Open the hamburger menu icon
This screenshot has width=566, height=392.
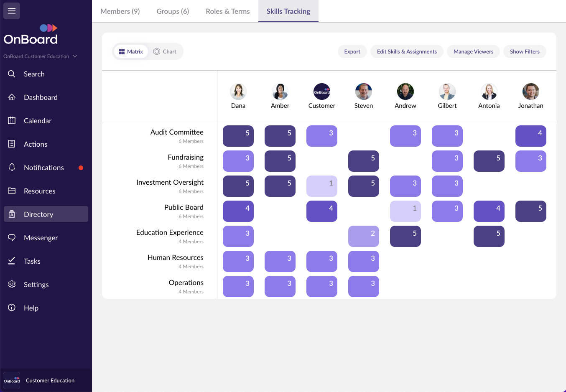point(12,11)
